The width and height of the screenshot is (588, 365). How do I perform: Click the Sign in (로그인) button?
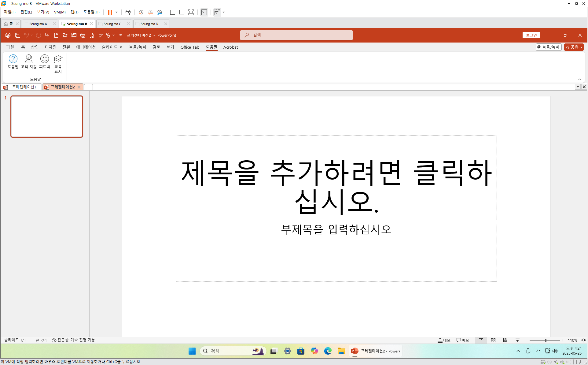[531, 35]
